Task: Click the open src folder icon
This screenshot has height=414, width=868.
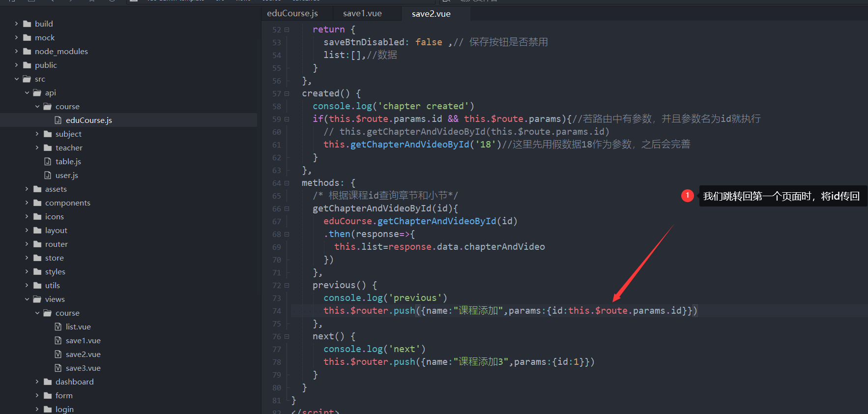Action: 27,79
